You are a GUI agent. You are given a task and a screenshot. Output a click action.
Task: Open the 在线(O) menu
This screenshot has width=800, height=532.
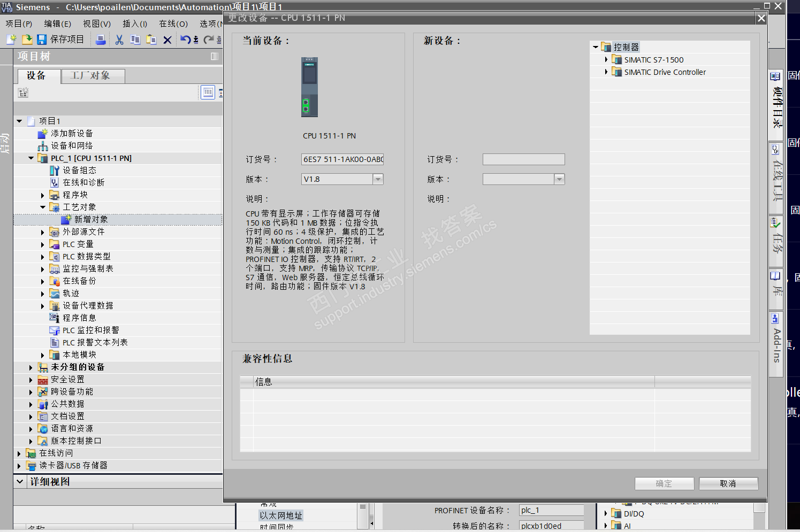click(x=173, y=24)
